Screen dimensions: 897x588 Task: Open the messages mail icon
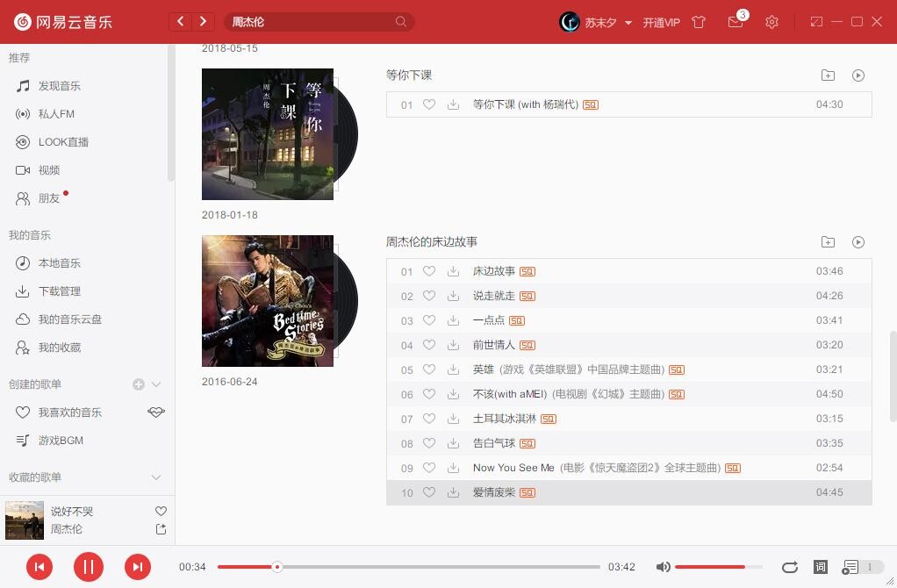(x=736, y=22)
